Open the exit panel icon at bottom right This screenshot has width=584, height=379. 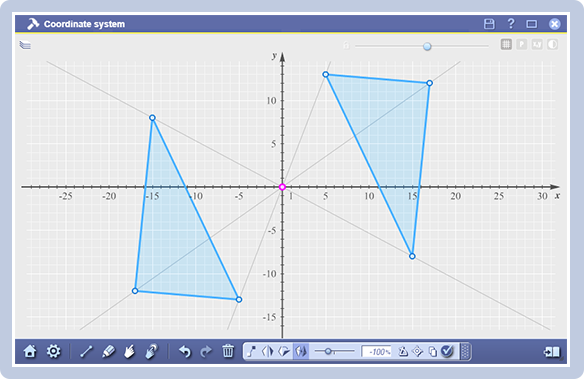tap(552, 351)
